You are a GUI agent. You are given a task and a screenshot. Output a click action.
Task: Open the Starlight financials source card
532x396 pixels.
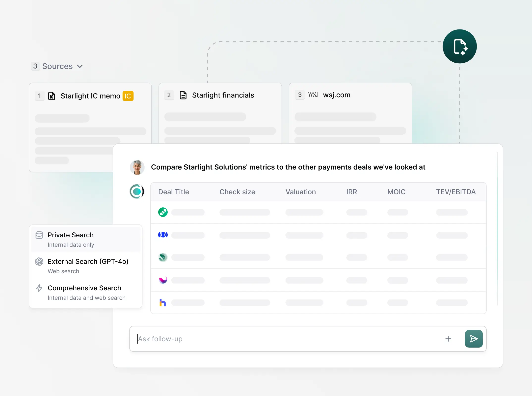tap(220, 113)
